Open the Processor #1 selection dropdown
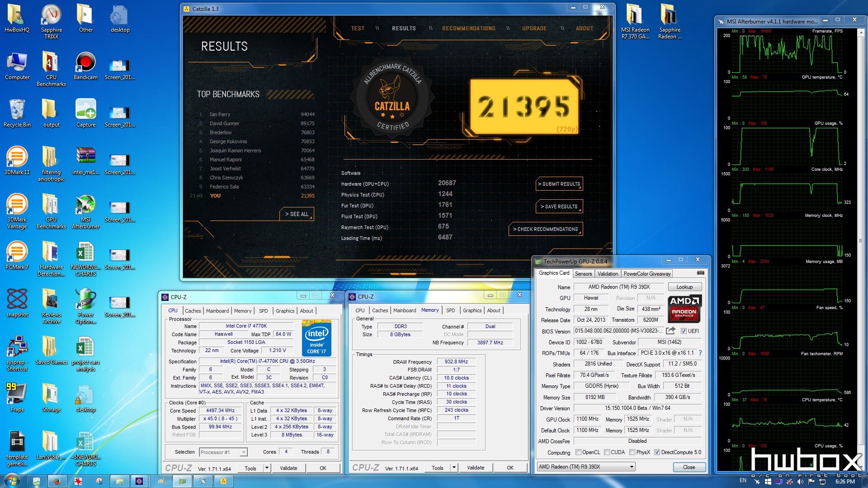The width and height of the screenshot is (868, 488). [x=223, y=452]
